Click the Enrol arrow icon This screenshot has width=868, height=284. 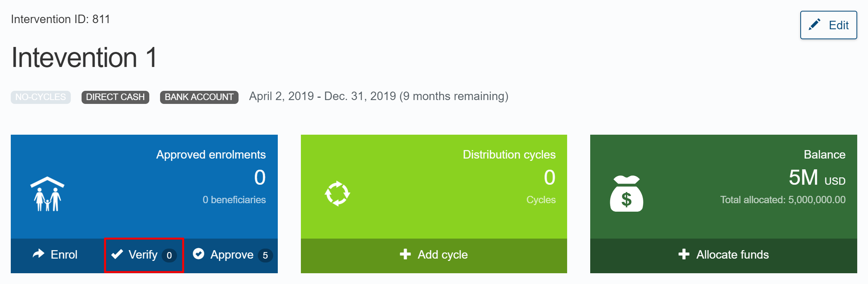(x=38, y=254)
